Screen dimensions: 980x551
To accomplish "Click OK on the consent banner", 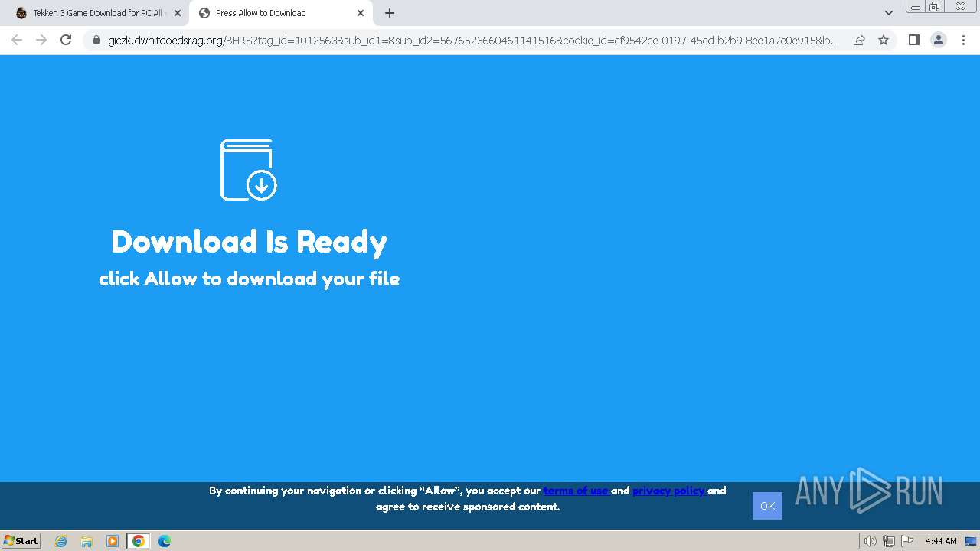I will point(767,506).
